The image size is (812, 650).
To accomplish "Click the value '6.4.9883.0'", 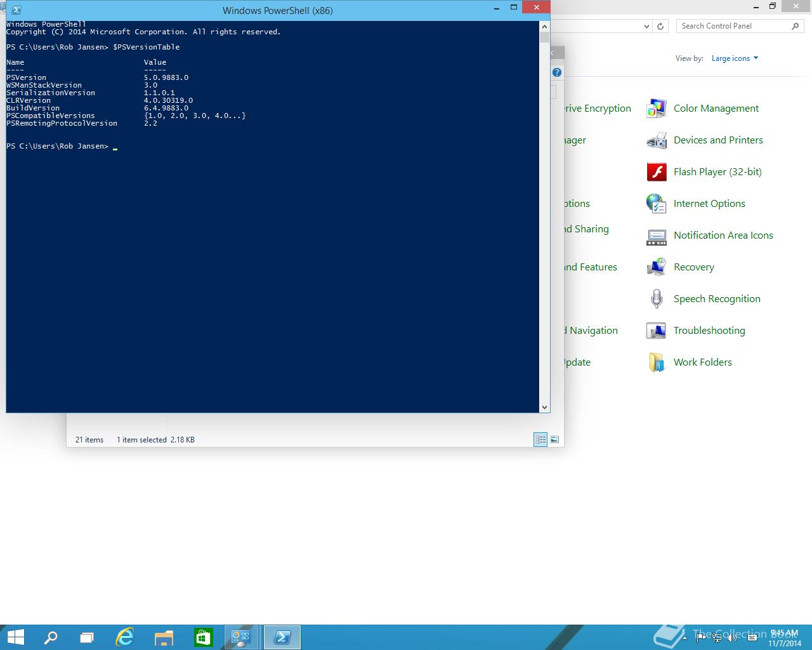I will coord(166,108).
